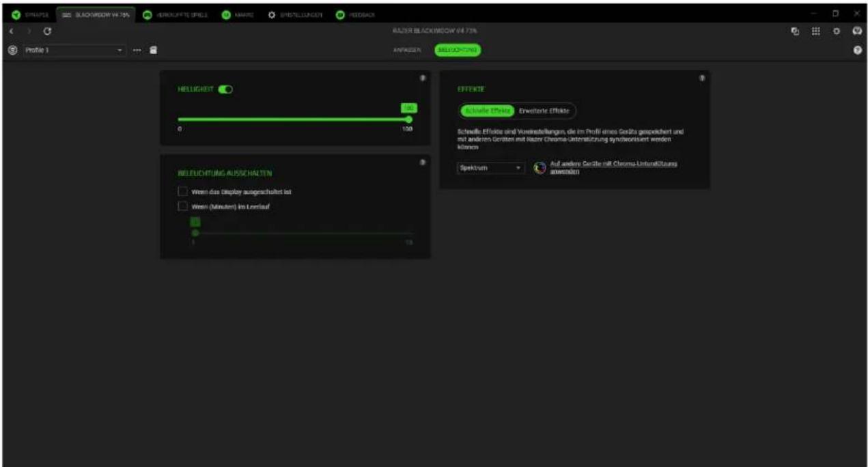Open the profile three-dots options menu
The width and height of the screenshot is (868, 467).
[137, 50]
